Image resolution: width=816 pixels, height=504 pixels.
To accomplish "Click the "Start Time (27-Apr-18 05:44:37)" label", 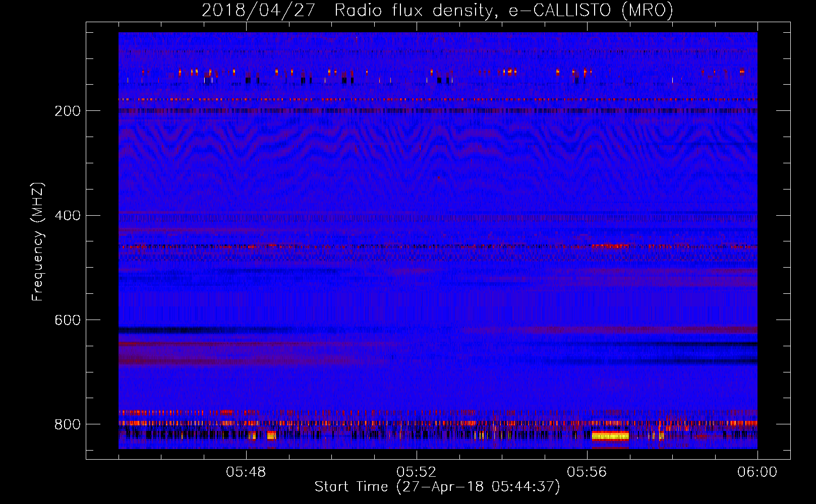I will click(x=437, y=487).
